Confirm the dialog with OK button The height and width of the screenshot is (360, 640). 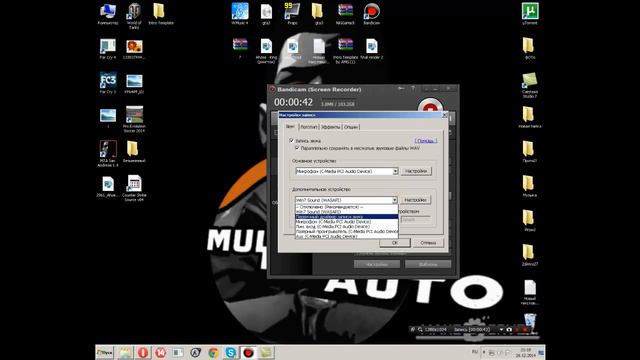point(395,242)
